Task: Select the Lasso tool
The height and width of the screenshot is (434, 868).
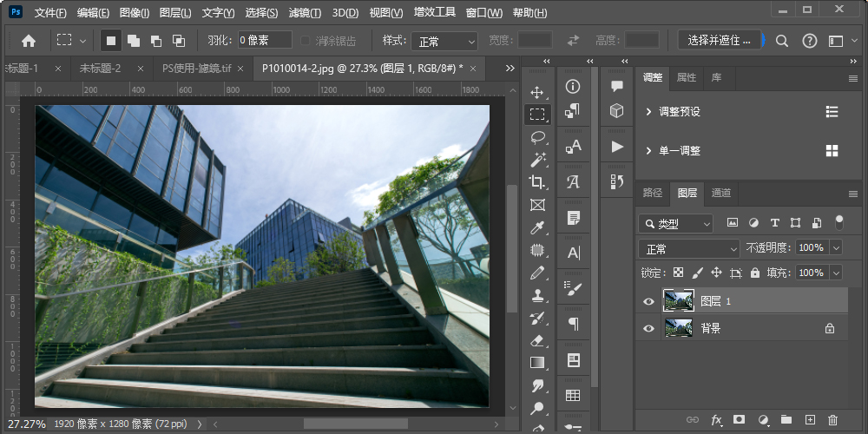Action: tap(537, 137)
